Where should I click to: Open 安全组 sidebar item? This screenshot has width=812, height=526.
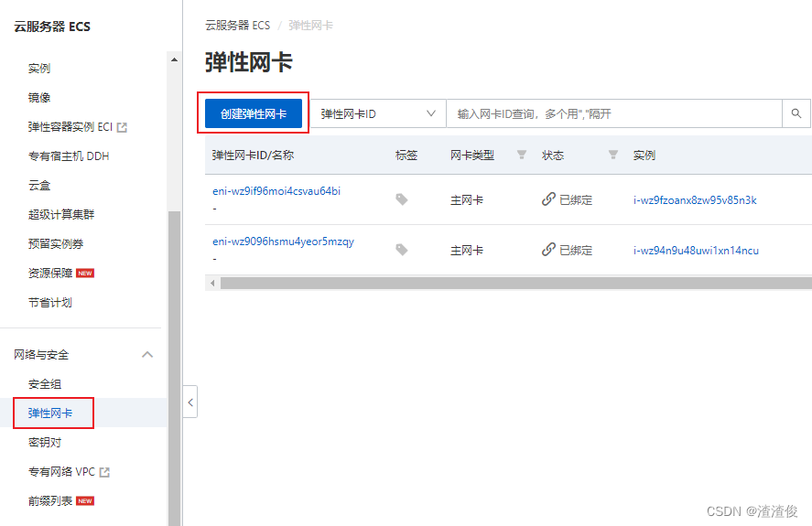click(45, 384)
